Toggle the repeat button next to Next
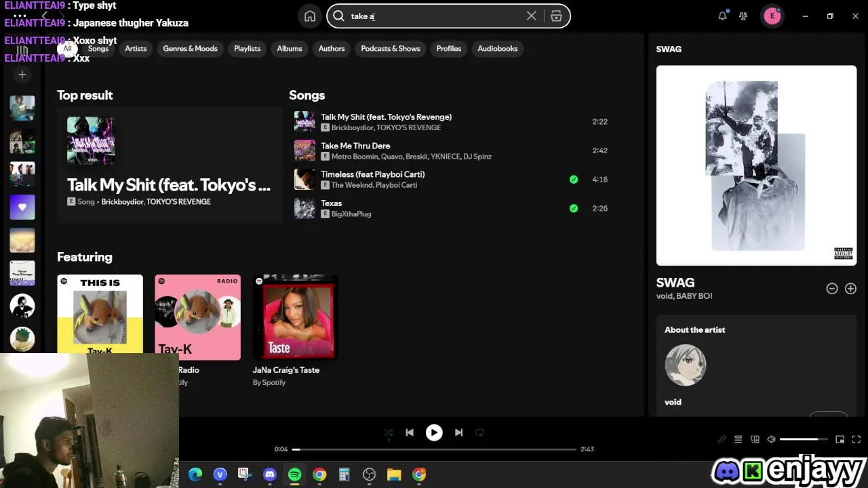868x488 pixels. tap(479, 432)
